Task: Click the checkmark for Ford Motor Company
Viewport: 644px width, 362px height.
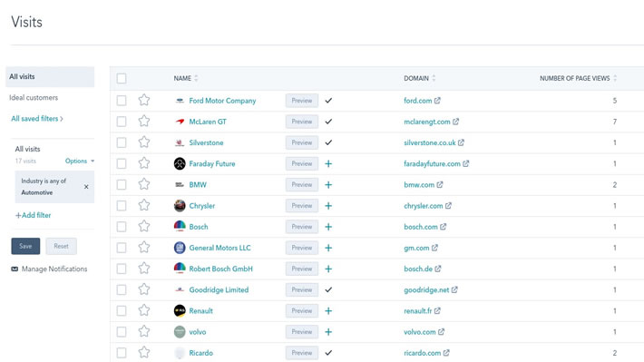Action: point(328,101)
